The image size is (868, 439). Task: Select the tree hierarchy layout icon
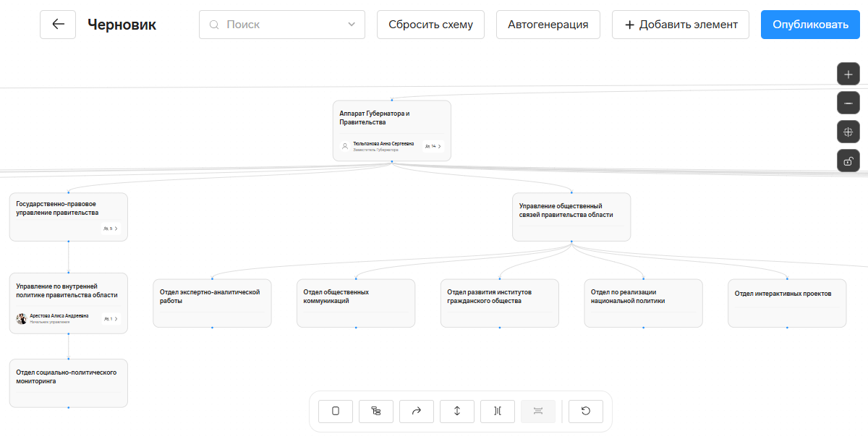click(376, 411)
